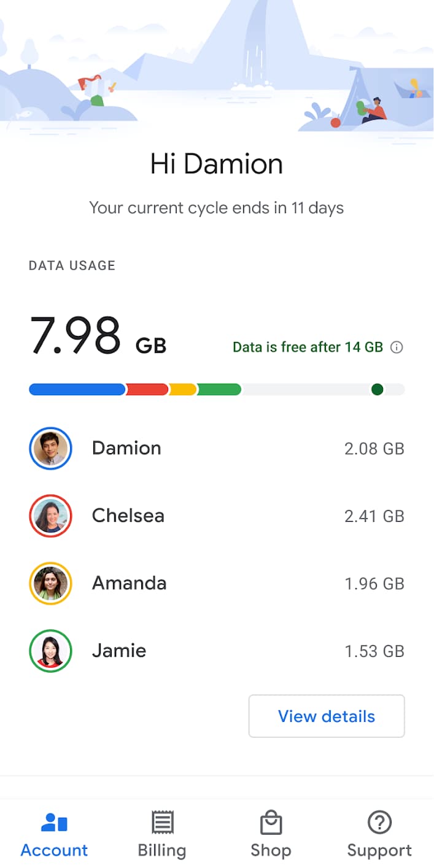Switch to the Support tab label
This screenshot has height=868, width=434.
(379, 850)
